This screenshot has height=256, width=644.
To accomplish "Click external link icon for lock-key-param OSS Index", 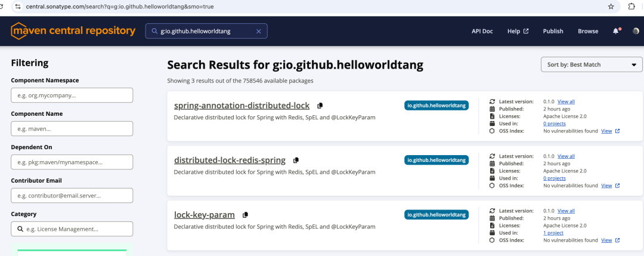I will [617, 240].
